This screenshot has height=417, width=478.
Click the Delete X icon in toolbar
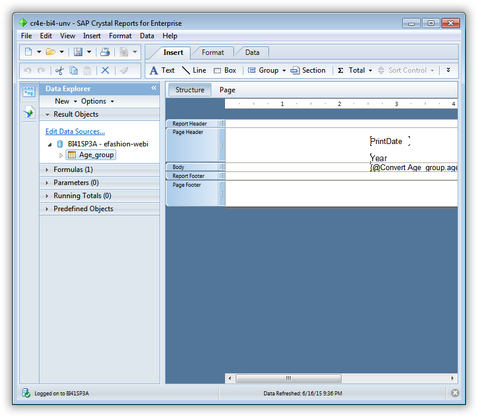(105, 70)
